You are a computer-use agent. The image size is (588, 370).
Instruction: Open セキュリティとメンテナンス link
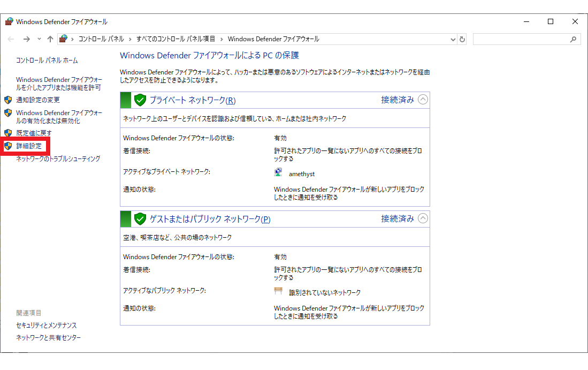pyautogui.click(x=47, y=326)
